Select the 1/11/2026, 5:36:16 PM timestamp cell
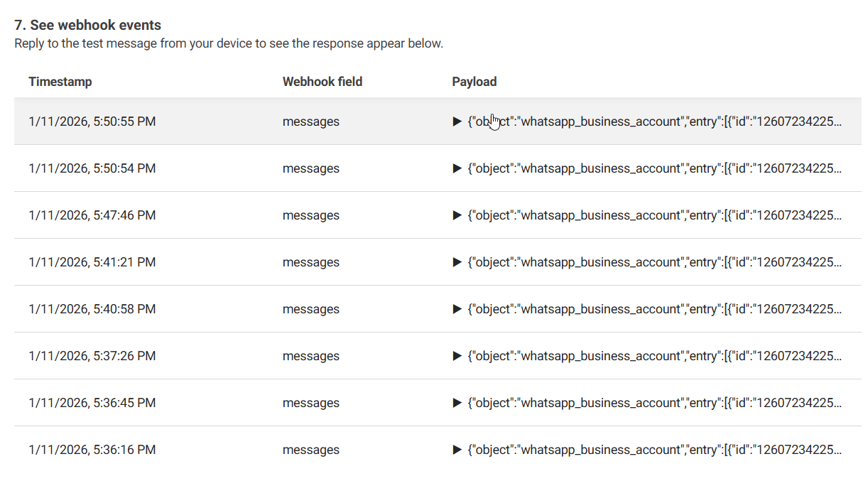This screenshot has width=868, height=481. point(92,450)
